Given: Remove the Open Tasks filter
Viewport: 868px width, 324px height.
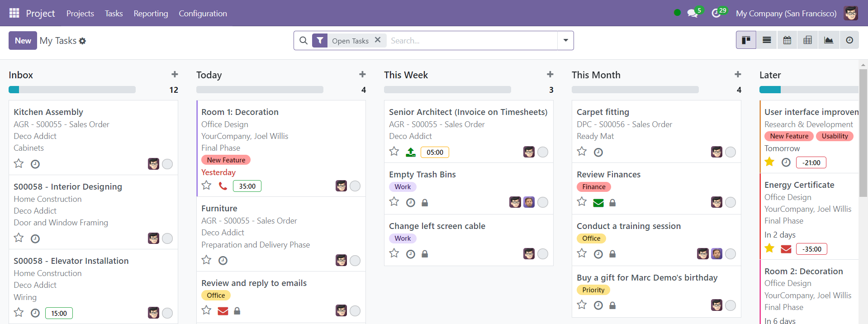Looking at the screenshot, I should 378,40.
